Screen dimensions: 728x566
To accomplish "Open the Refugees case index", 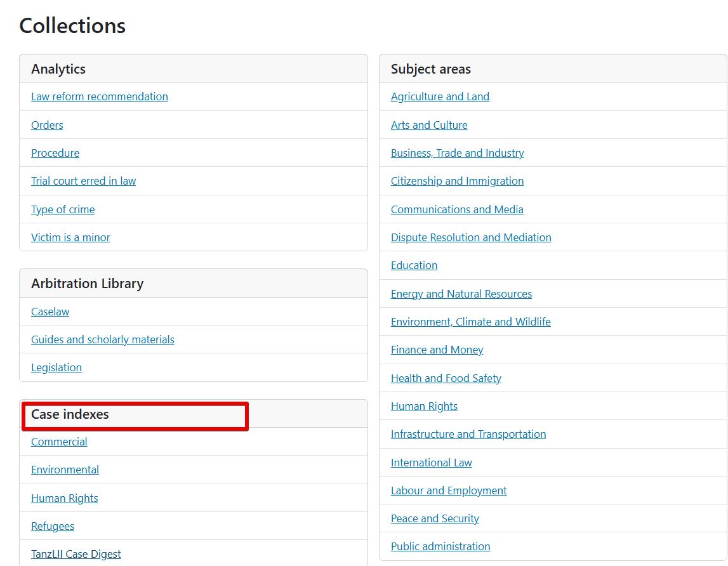I will pyautogui.click(x=53, y=526).
